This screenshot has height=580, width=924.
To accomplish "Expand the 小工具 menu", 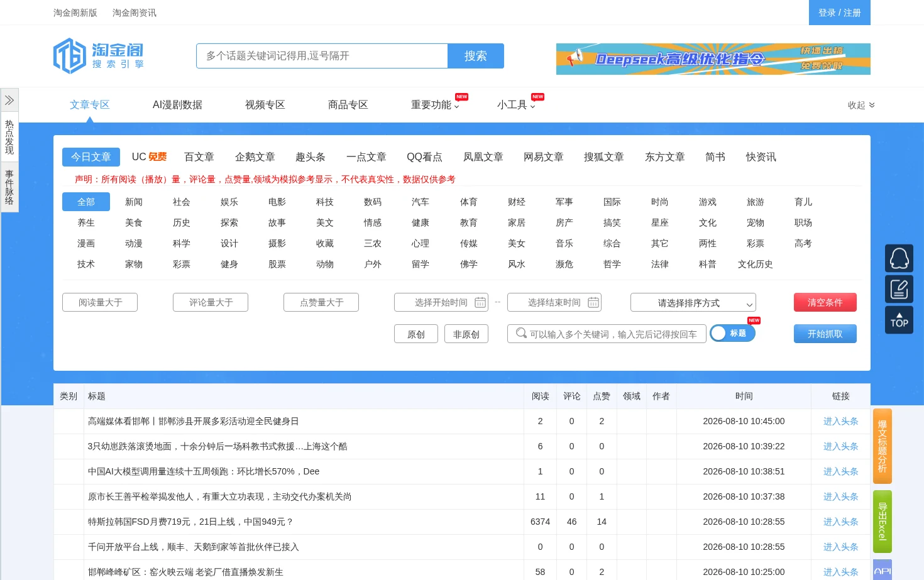I will [516, 105].
